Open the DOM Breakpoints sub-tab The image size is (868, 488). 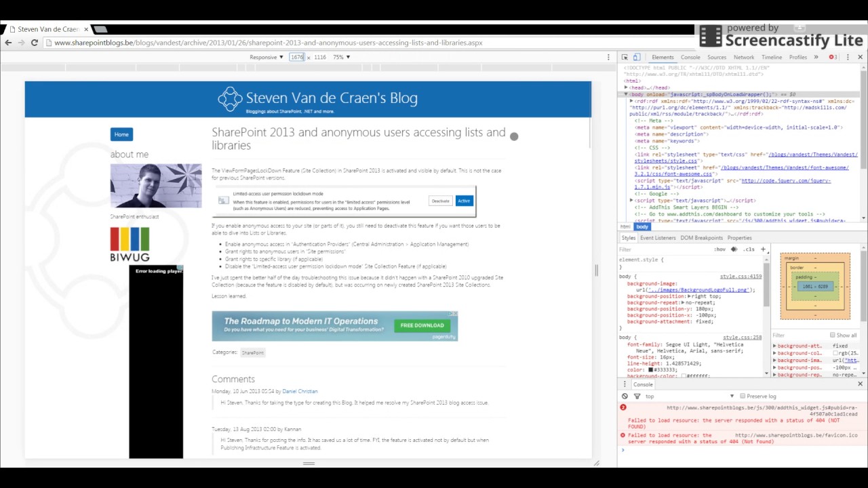coord(701,238)
